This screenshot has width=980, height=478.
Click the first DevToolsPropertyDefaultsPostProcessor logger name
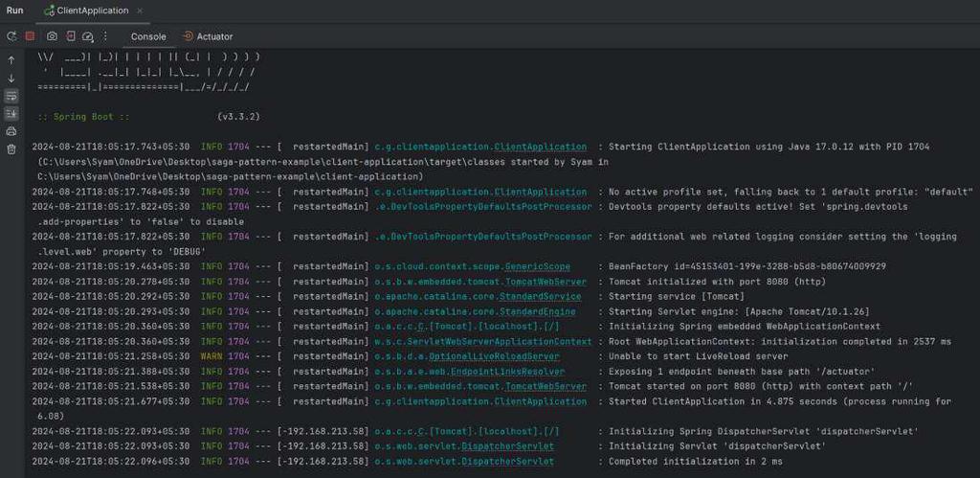point(482,207)
